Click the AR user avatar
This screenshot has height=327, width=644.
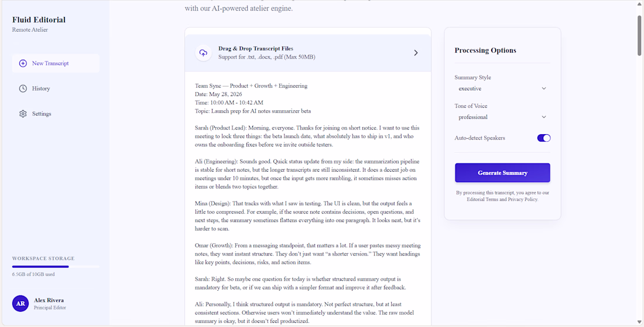(20, 304)
